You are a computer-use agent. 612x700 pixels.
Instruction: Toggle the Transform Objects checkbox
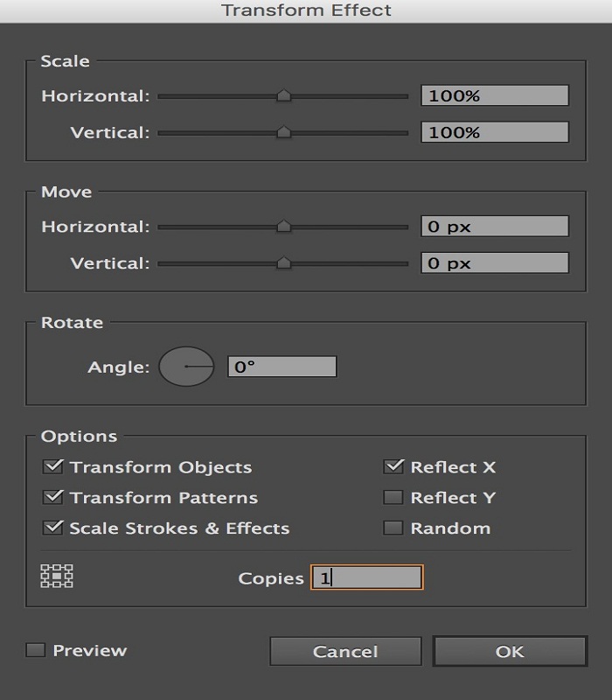(x=52, y=467)
